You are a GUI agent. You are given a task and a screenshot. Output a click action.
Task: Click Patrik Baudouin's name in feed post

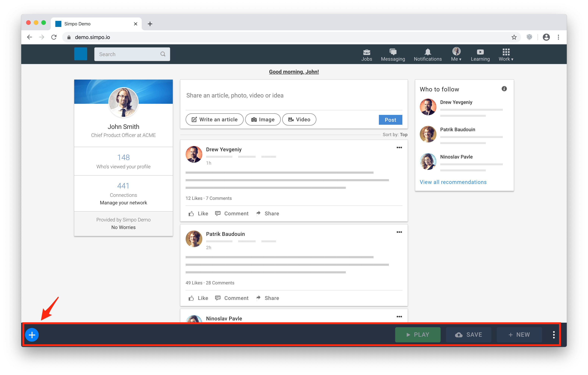point(225,234)
